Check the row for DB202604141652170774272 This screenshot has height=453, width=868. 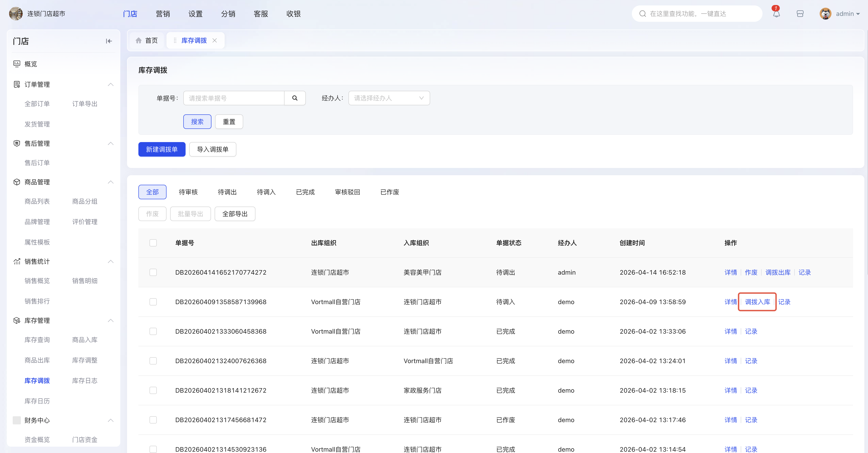153,272
